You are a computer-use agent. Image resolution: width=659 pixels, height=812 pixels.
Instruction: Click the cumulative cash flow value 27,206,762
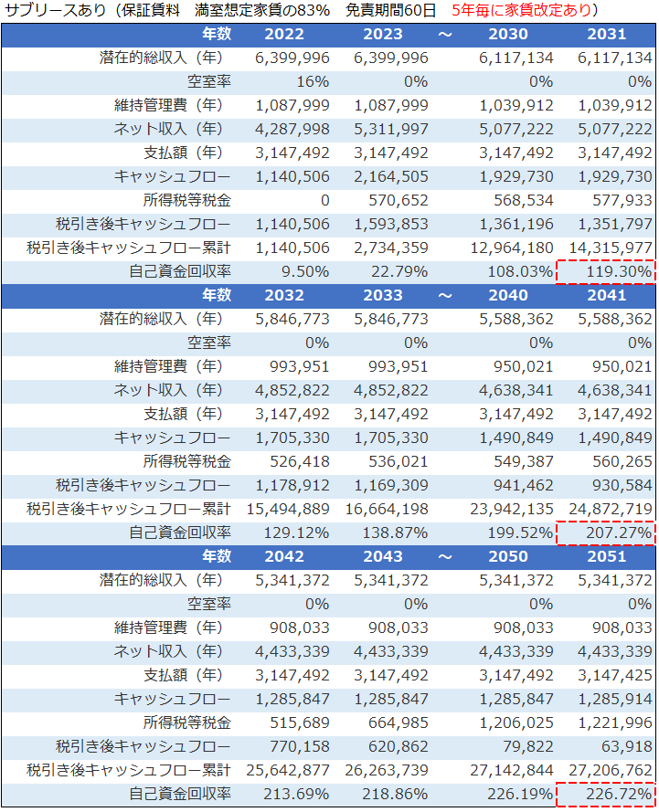[x=608, y=770]
